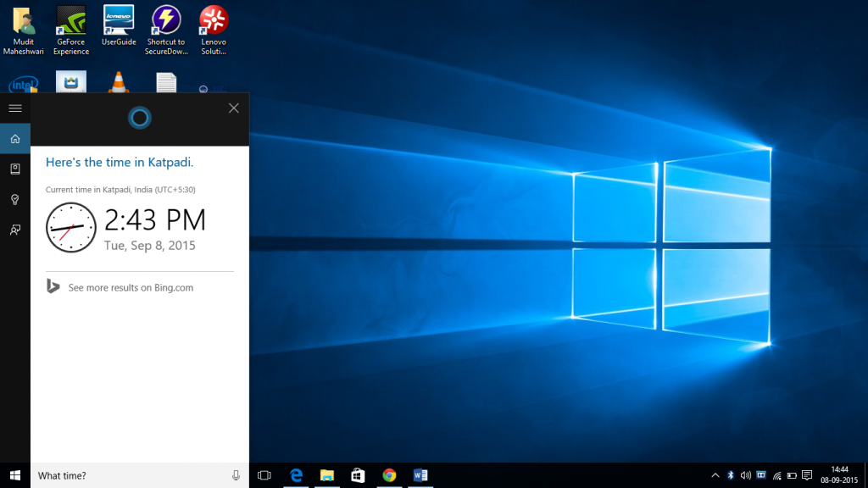Open the Windows Store taskbar icon
Image resolution: width=868 pixels, height=488 pixels.
(x=359, y=475)
